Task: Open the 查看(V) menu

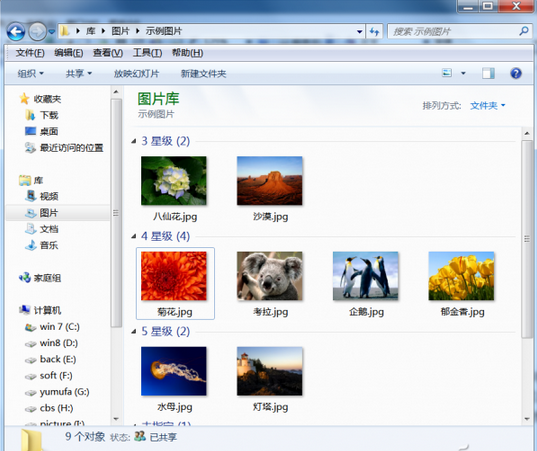Action: (x=108, y=53)
